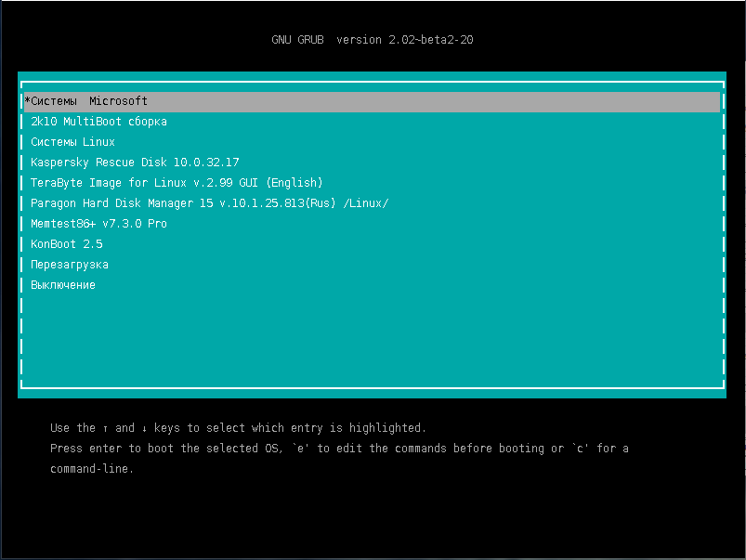
Task: Open the Системы Linux boot entry
Action: click(x=72, y=142)
